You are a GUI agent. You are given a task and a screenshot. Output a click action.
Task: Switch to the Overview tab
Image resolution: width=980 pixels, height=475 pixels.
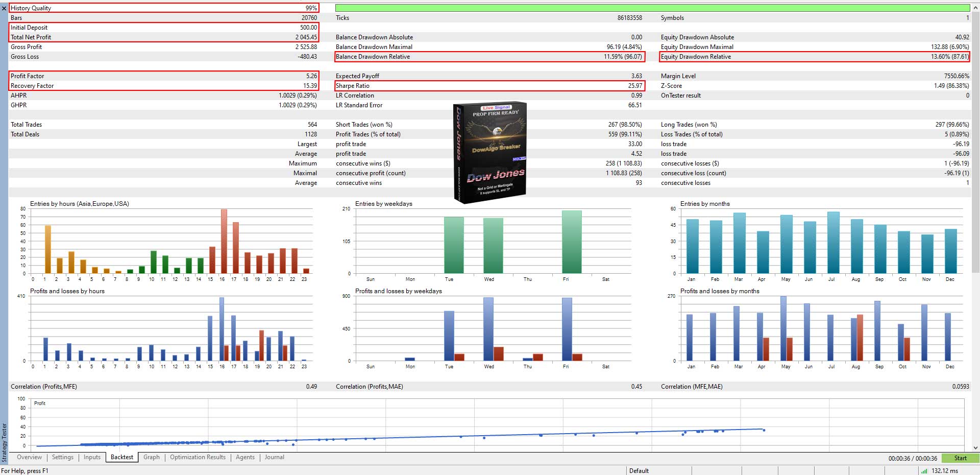pyautogui.click(x=29, y=457)
